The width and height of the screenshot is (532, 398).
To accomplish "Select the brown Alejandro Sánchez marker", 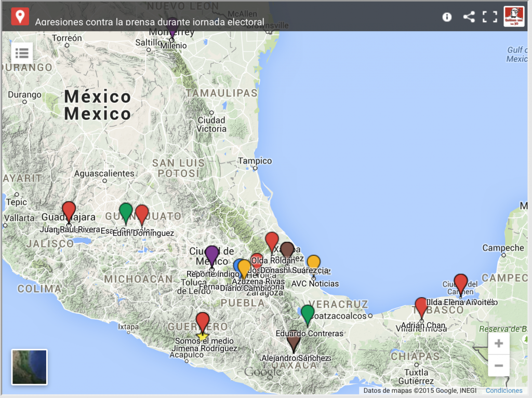I will tap(294, 341).
